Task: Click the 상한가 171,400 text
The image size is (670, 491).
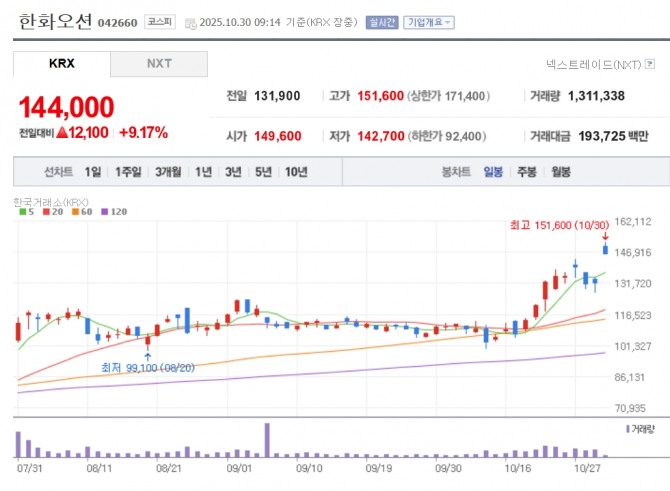Action: (x=448, y=96)
